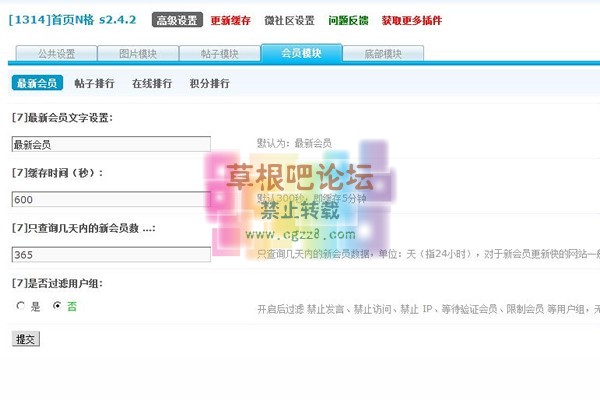Select the 会员模块 tab
Image resolution: width=600 pixels, height=400 pixels.
coord(301,53)
